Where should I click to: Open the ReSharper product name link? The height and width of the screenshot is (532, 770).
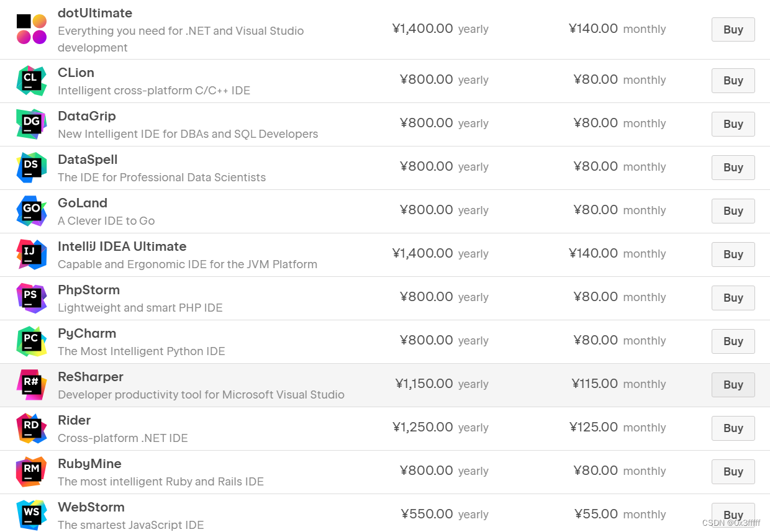click(91, 377)
